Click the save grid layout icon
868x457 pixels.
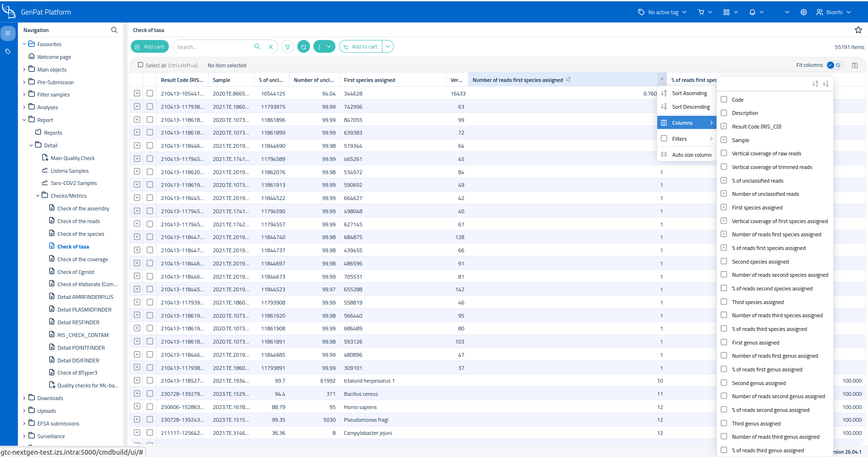click(855, 65)
